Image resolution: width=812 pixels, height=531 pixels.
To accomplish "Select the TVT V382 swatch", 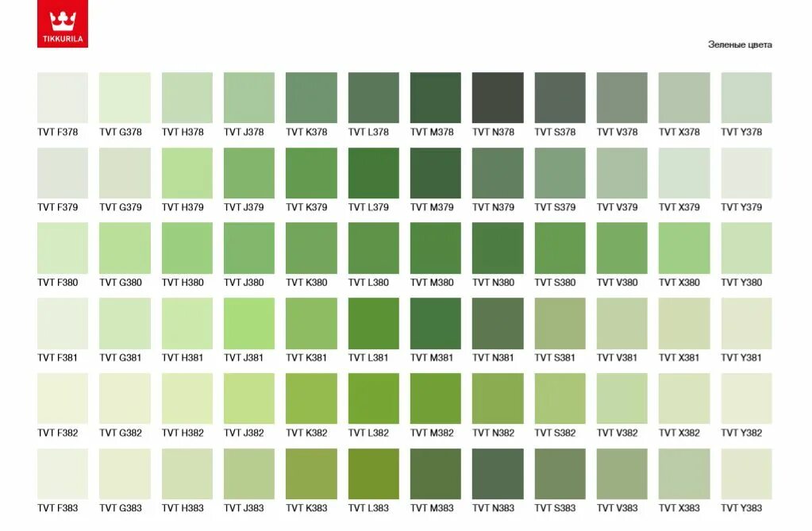I will pyautogui.click(x=622, y=398).
